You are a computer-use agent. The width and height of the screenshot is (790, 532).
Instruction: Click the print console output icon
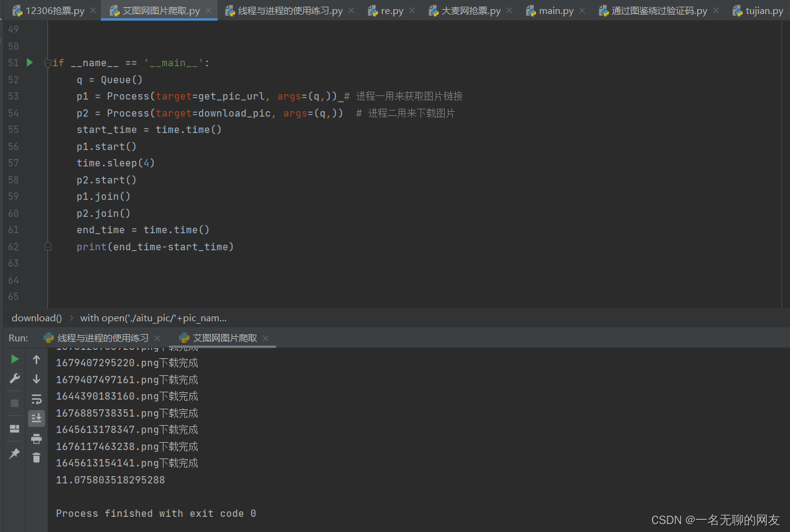pos(36,438)
